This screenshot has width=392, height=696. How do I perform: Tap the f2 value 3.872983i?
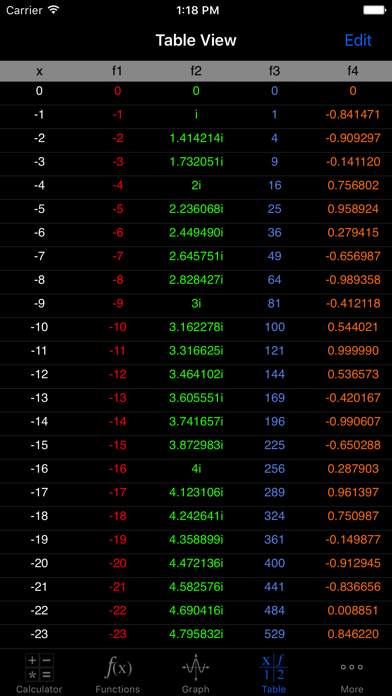(x=196, y=445)
